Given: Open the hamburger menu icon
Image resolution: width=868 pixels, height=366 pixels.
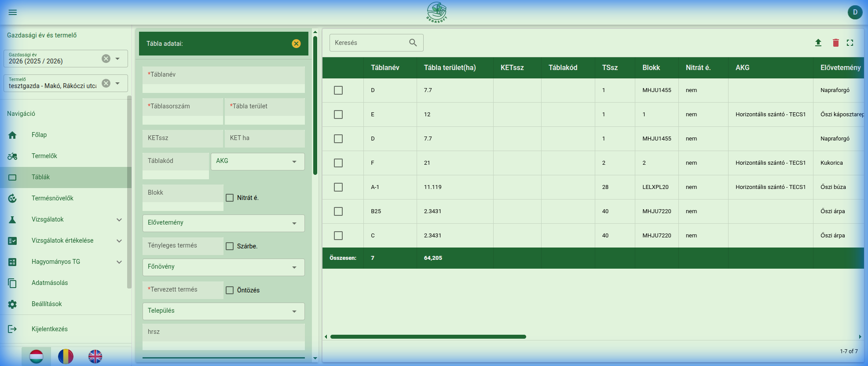Looking at the screenshot, I should pyautogui.click(x=13, y=12).
